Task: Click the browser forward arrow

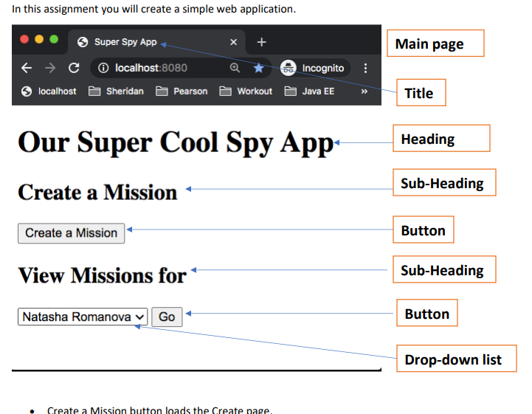Action: point(50,68)
